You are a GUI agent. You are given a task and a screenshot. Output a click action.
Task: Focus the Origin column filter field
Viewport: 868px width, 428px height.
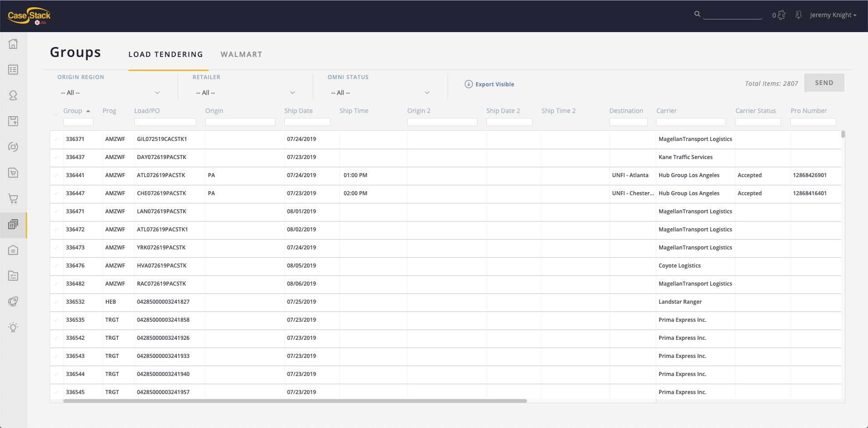(x=240, y=122)
